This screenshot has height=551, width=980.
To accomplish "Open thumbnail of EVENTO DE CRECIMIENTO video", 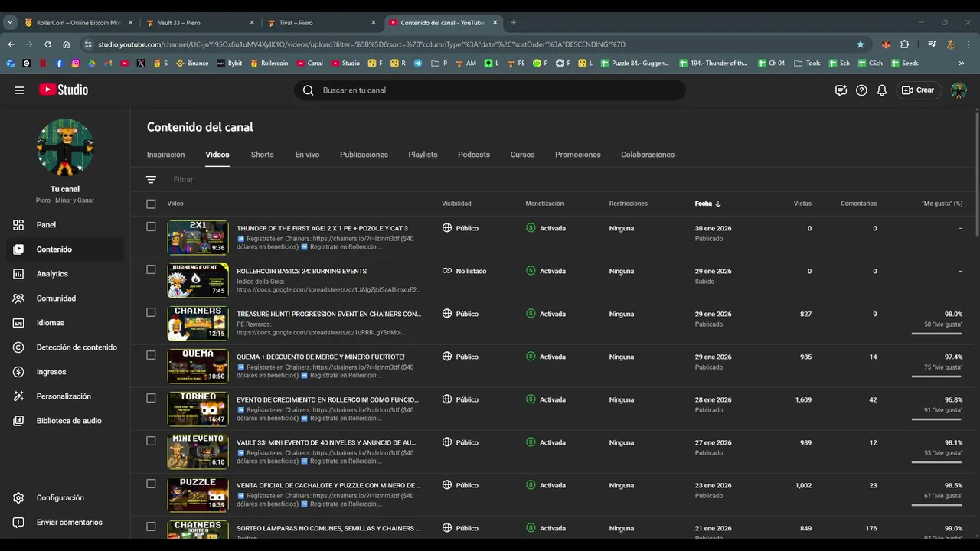I will 198,409.
